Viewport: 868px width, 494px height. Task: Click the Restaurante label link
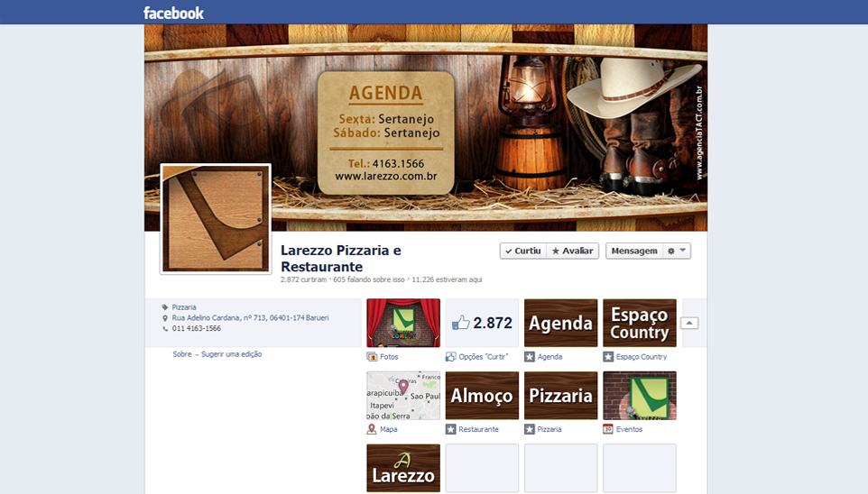478,429
